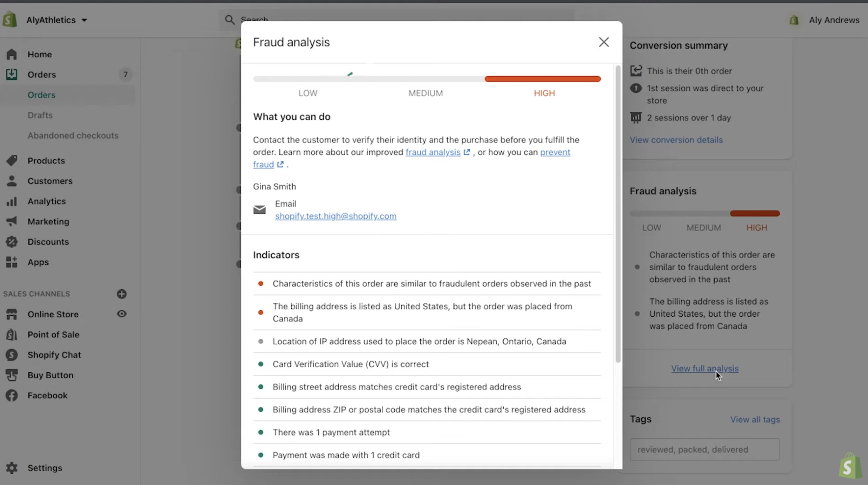Click the Facebook sales channel icon

click(12, 395)
